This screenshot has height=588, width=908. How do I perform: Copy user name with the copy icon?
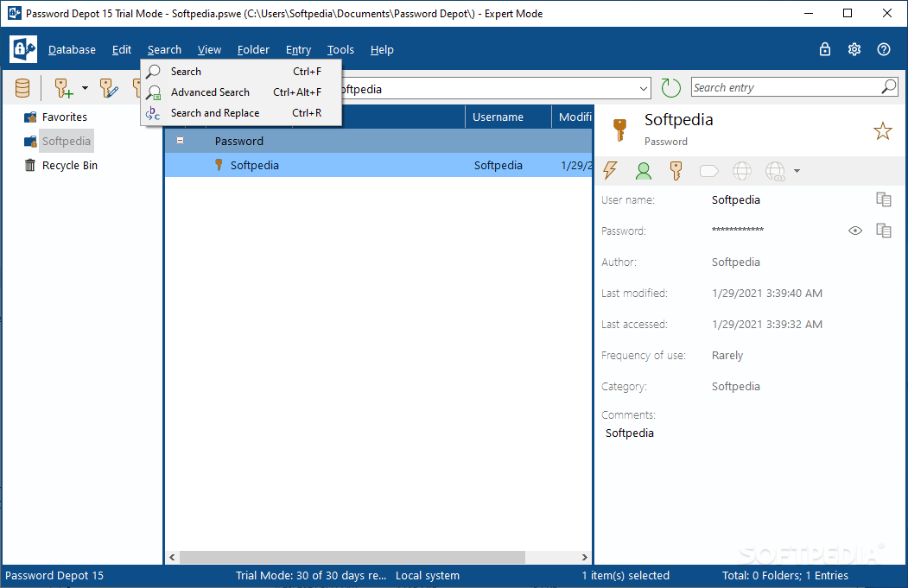[x=884, y=199]
